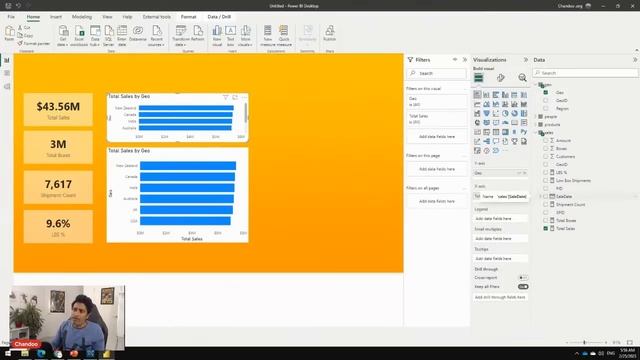
Task: Open the Table view icon in left sidebar
Action: point(7,73)
